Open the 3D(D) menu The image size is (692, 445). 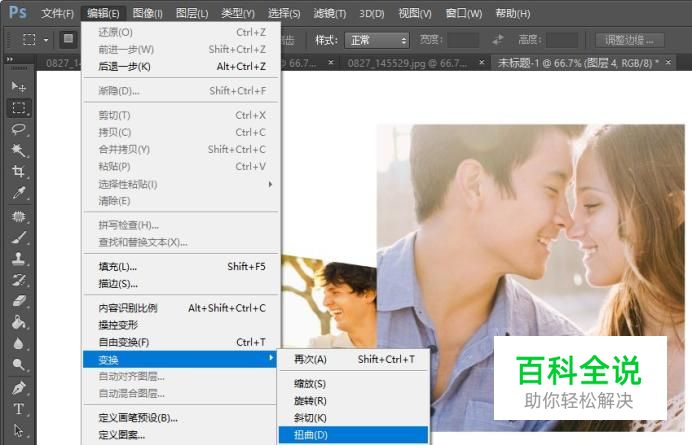(372, 14)
